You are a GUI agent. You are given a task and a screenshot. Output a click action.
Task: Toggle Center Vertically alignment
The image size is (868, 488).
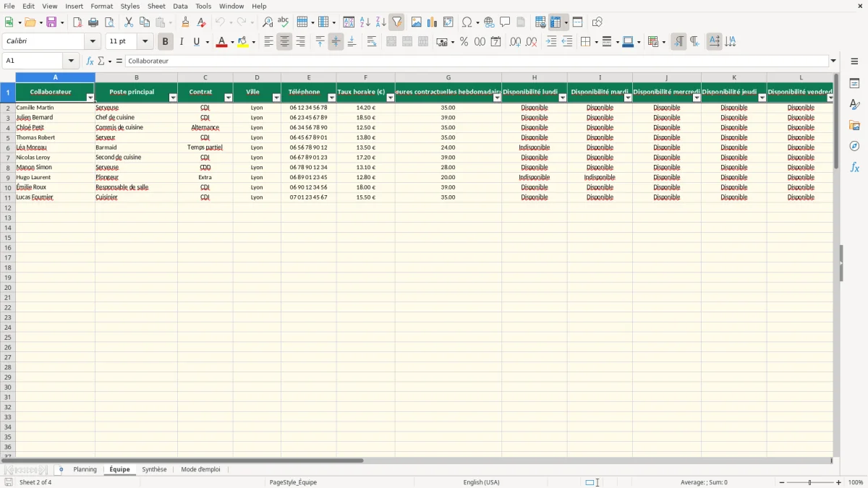pyautogui.click(x=336, y=42)
